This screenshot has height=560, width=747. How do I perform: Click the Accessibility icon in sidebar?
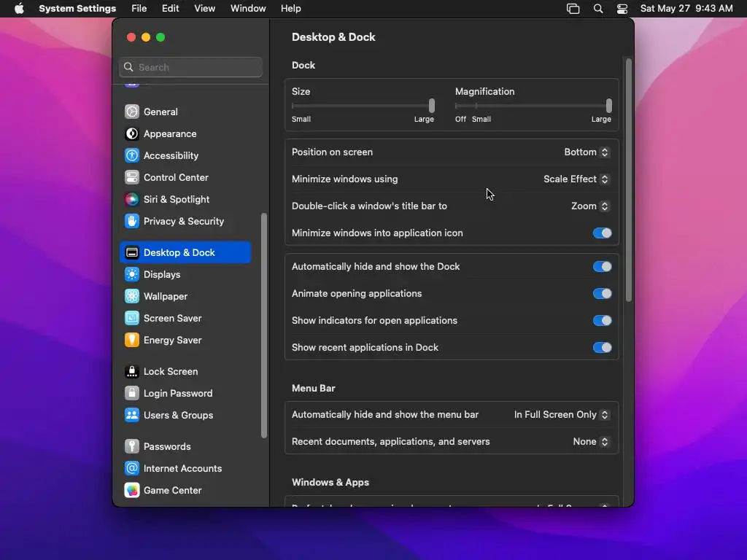132,155
